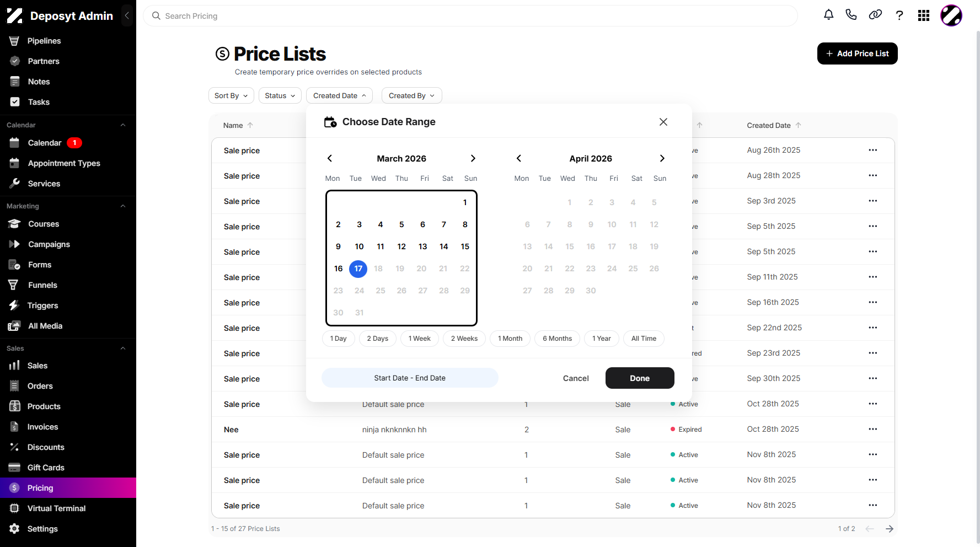Open row options for Sep 3rd 2025

click(x=872, y=201)
